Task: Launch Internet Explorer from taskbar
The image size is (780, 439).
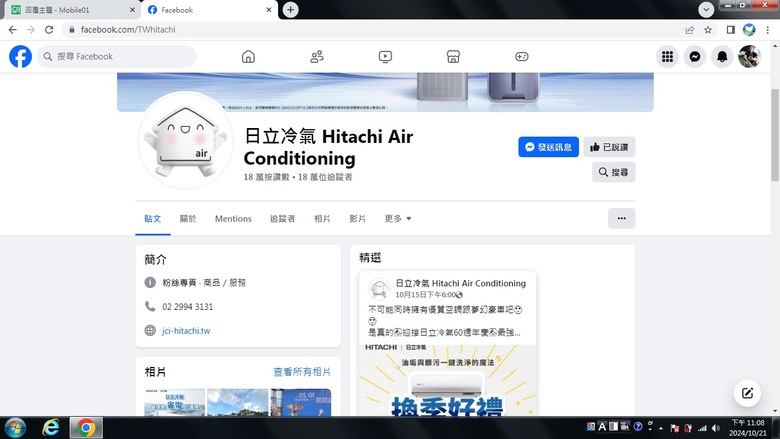Action: (51, 428)
